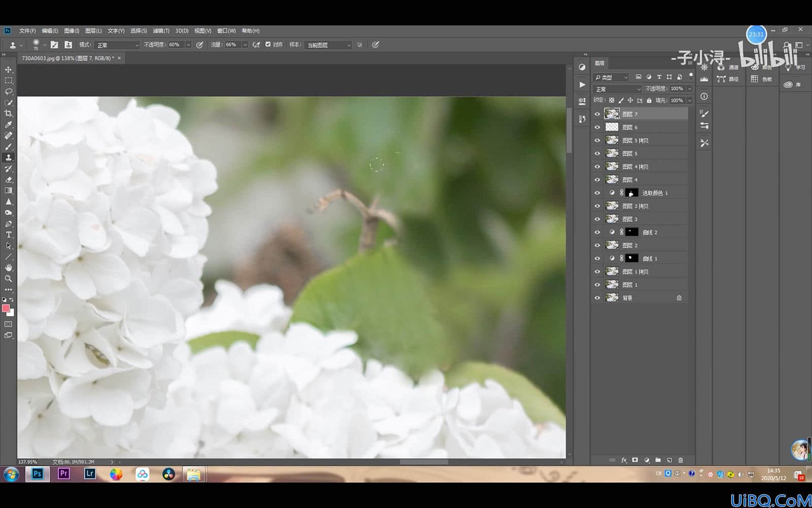The image size is (812, 508).
Task: Open the layer opacity 100% dropdown arrow
Action: (690, 89)
